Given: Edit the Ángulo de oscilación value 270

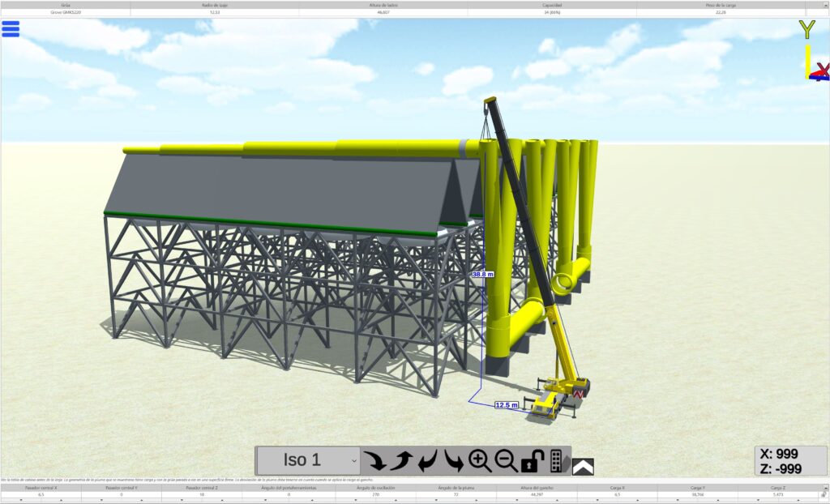Looking at the screenshot, I should (x=376, y=494).
